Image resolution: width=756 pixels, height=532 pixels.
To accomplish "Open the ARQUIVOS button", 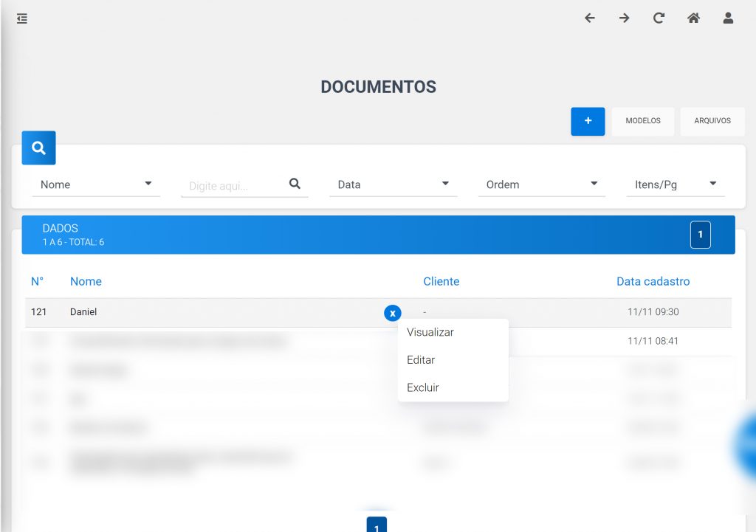I will pos(712,121).
